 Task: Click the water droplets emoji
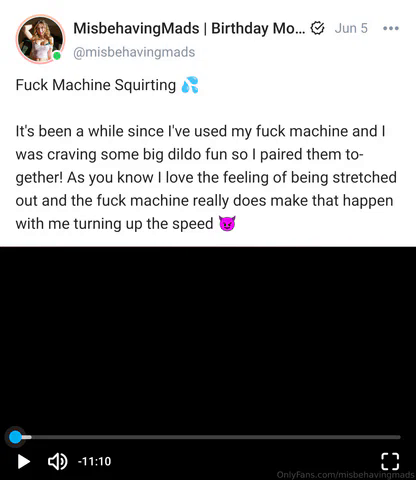(190, 85)
